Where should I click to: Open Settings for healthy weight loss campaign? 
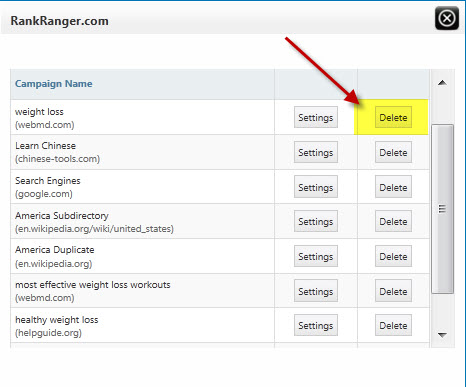point(316,325)
